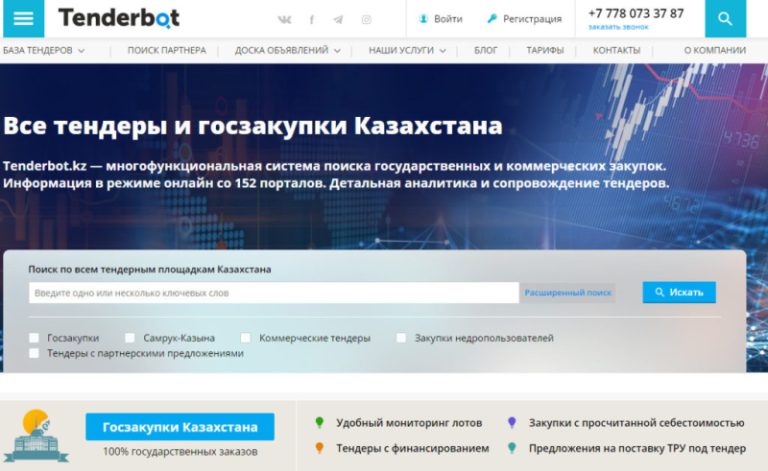Open the Контакты menu item
Screen dimensions: 768x471
pos(617,50)
